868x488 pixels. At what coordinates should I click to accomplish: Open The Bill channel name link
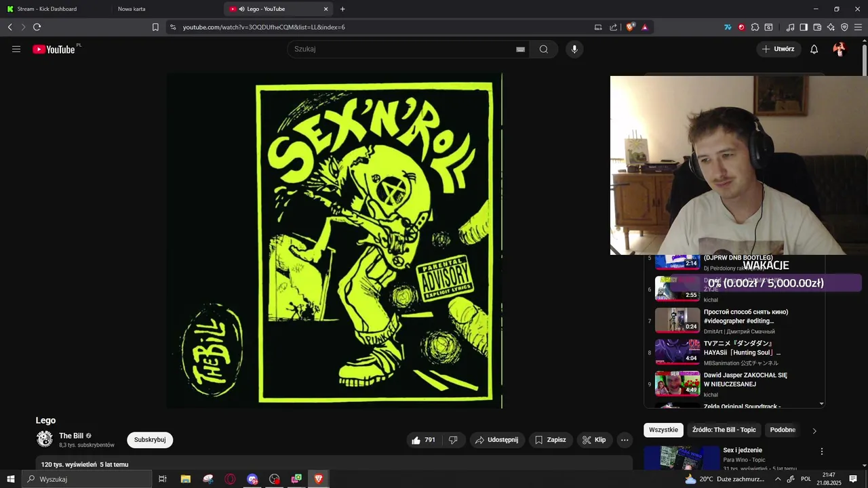[x=71, y=436]
